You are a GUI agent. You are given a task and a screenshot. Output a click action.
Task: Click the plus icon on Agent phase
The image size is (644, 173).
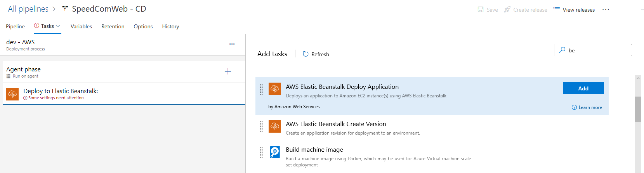(x=228, y=71)
